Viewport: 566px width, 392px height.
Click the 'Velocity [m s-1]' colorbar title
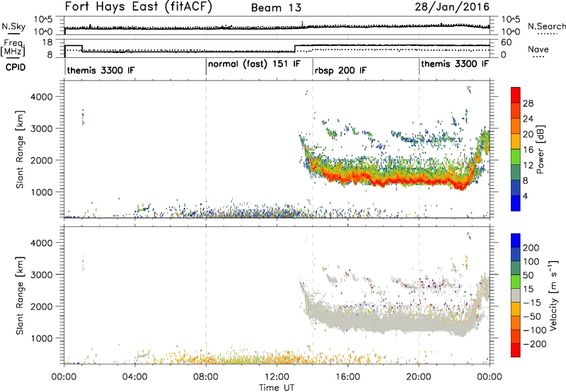click(553, 295)
